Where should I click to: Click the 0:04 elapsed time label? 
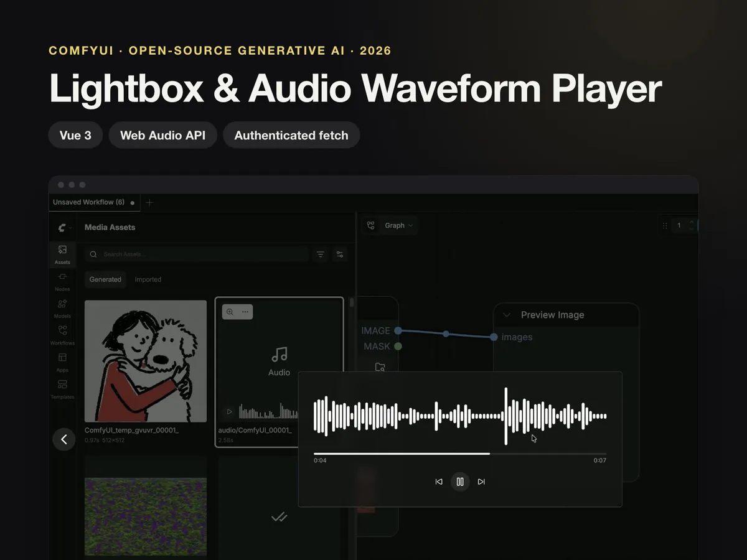[x=320, y=460]
